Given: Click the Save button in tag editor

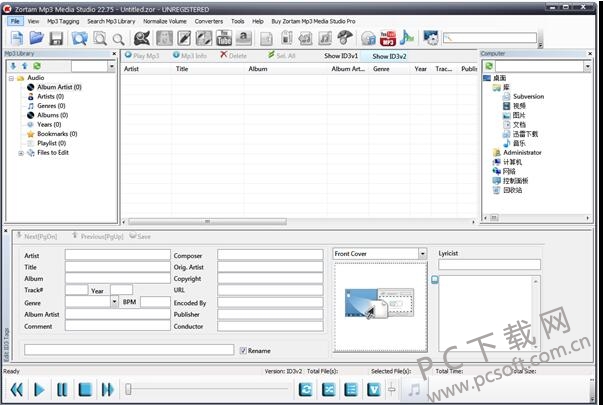Looking at the screenshot, I should click(140, 236).
